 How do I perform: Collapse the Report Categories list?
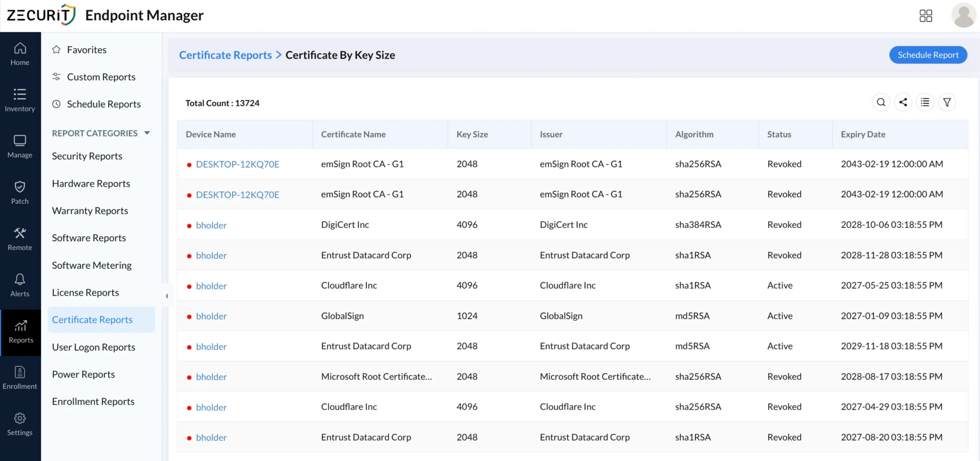click(147, 133)
